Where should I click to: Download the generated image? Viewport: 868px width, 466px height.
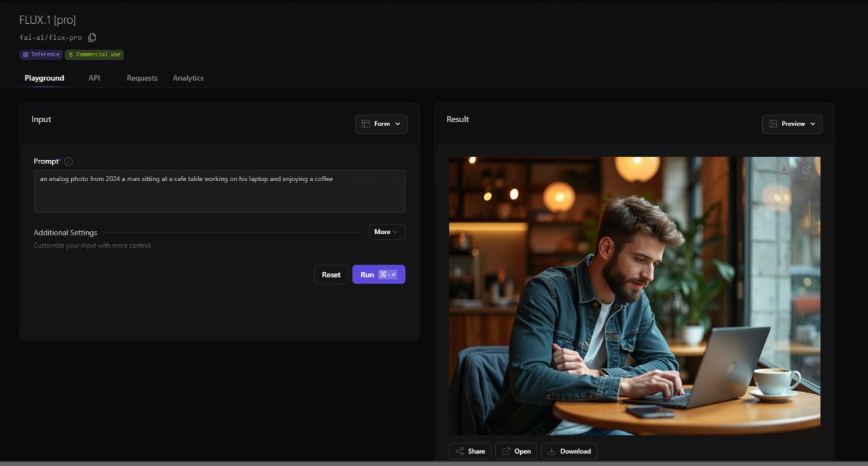[568, 451]
